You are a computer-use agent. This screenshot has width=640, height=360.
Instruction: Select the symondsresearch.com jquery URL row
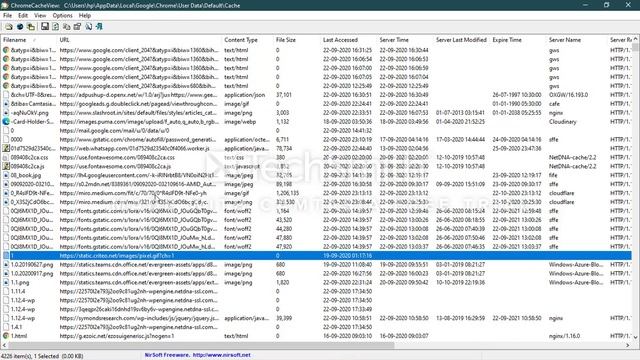pos(139,318)
